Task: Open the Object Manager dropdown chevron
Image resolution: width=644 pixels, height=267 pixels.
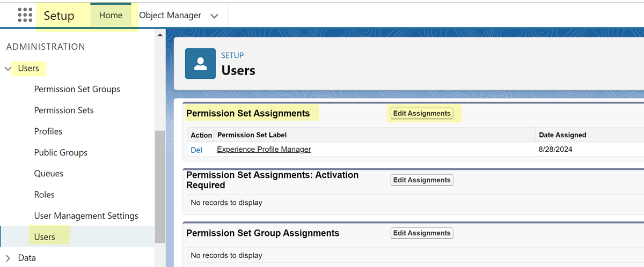Action: click(x=215, y=16)
